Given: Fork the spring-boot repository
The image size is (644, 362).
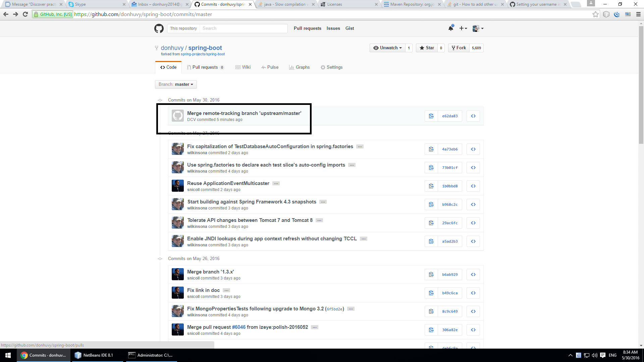Looking at the screenshot, I should [459, 48].
